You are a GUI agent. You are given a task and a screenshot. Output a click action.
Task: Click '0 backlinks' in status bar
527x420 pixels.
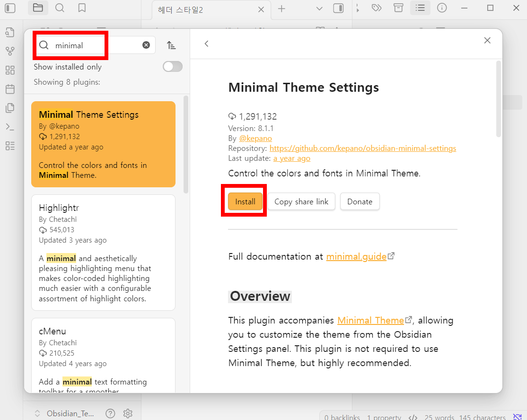342,417
